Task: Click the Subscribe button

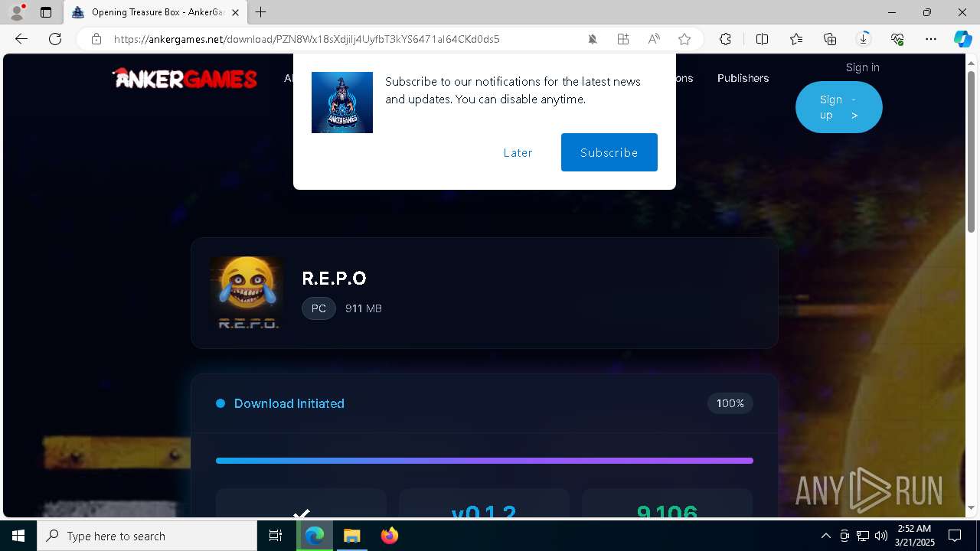Action: pos(609,152)
